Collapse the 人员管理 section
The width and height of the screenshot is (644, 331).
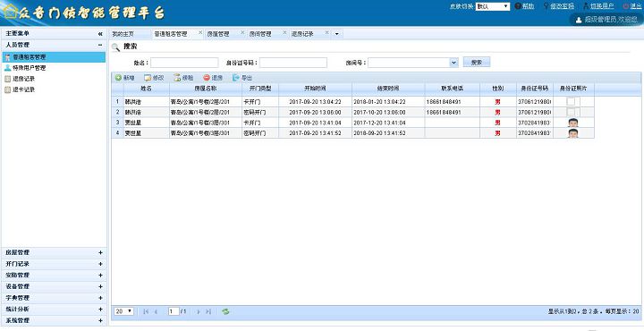[x=100, y=45]
